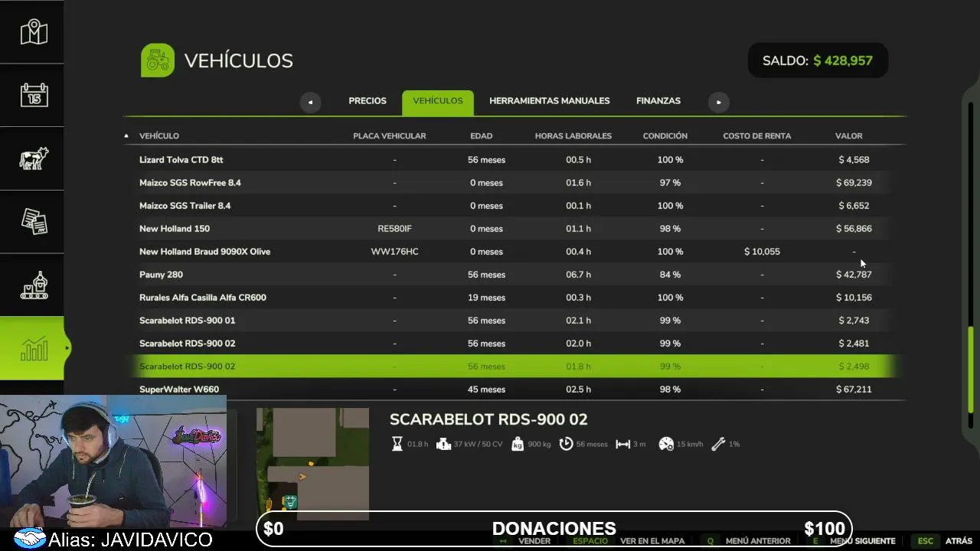Sort by the VALOR column header
The image size is (980, 551).
pyautogui.click(x=848, y=136)
